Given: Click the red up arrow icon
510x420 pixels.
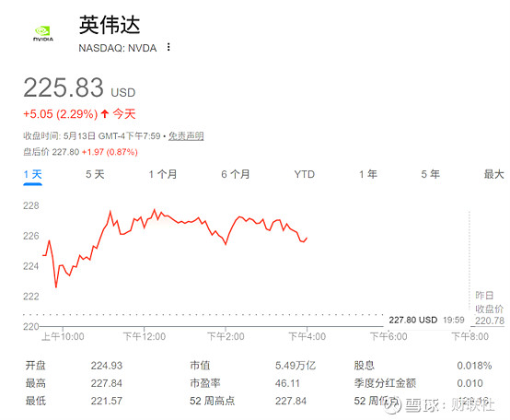Looking at the screenshot, I should tap(105, 114).
